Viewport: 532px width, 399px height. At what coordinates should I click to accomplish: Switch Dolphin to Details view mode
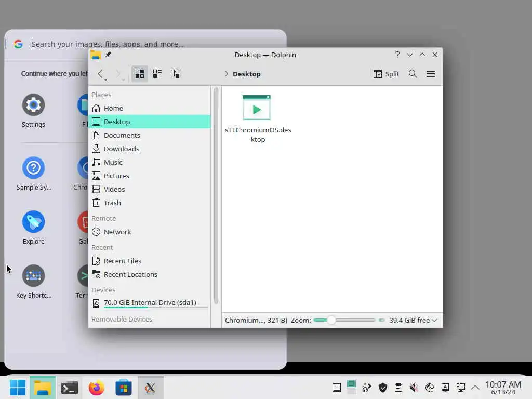coord(175,74)
